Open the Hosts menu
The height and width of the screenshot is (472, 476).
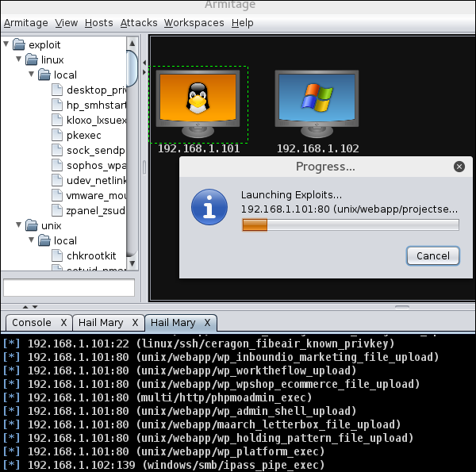[x=99, y=23]
